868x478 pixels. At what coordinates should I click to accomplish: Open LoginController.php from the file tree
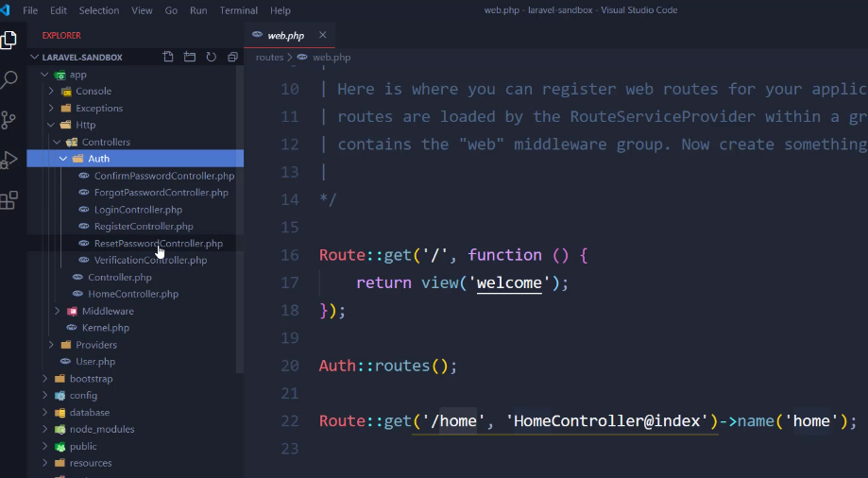pos(137,210)
